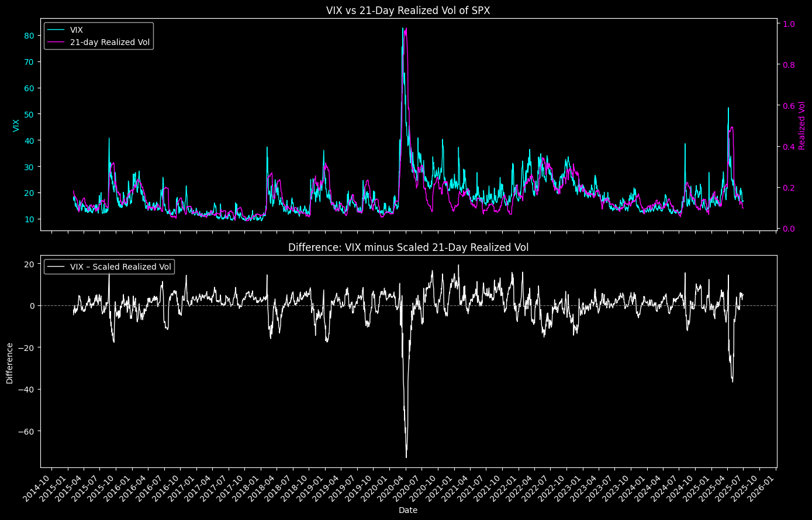Image resolution: width=812 pixels, height=520 pixels.
Task: Click the cyan "VIX" left axis label
Action: point(16,125)
